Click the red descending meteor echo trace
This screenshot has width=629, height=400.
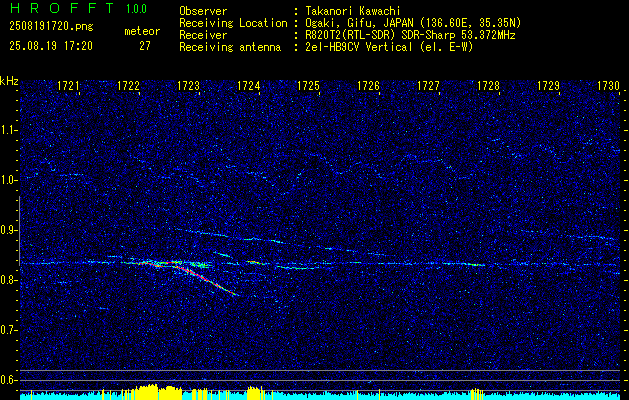(205, 278)
